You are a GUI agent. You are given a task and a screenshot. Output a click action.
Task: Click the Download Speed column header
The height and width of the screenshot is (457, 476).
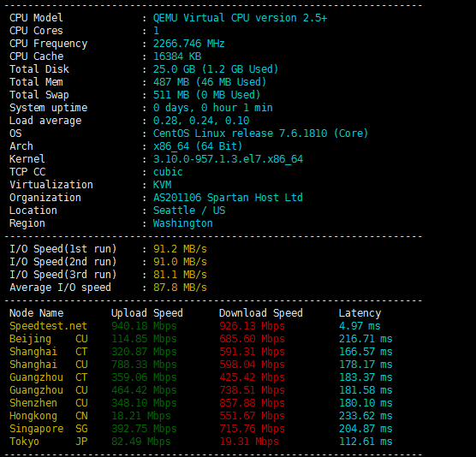pyautogui.click(x=261, y=313)
